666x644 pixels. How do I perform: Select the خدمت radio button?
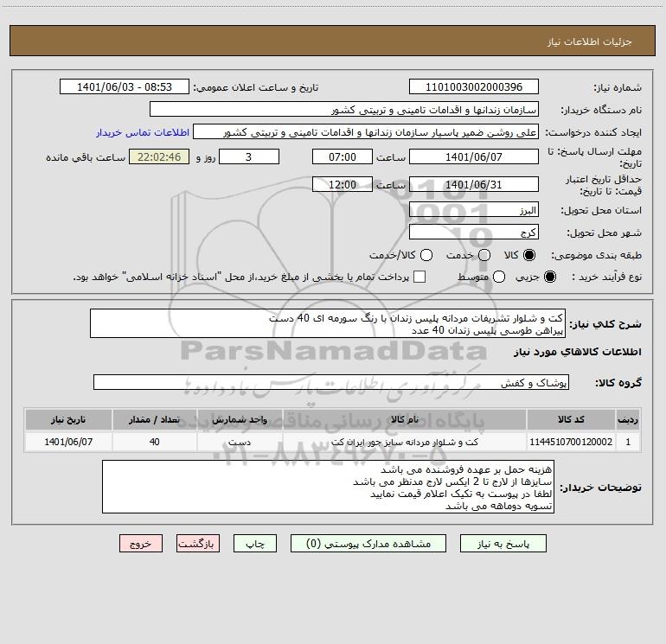coord(484,255)
